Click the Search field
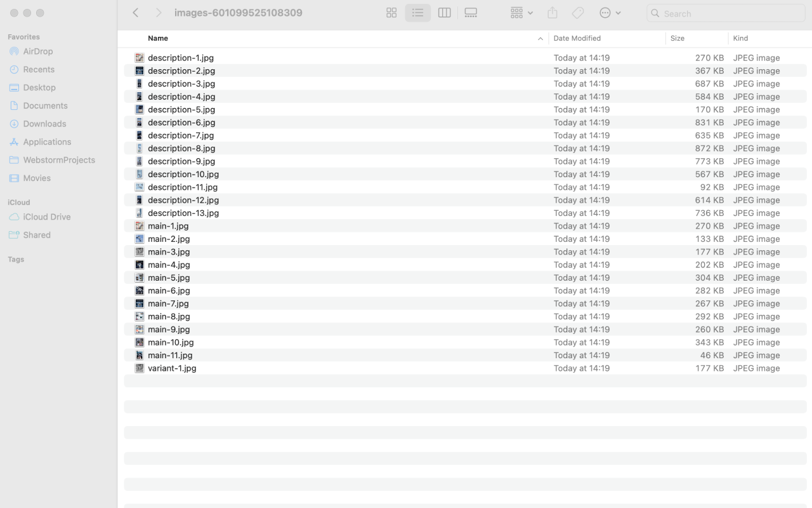Viewport: 812px width, 508px height. [x=726, y=13]
